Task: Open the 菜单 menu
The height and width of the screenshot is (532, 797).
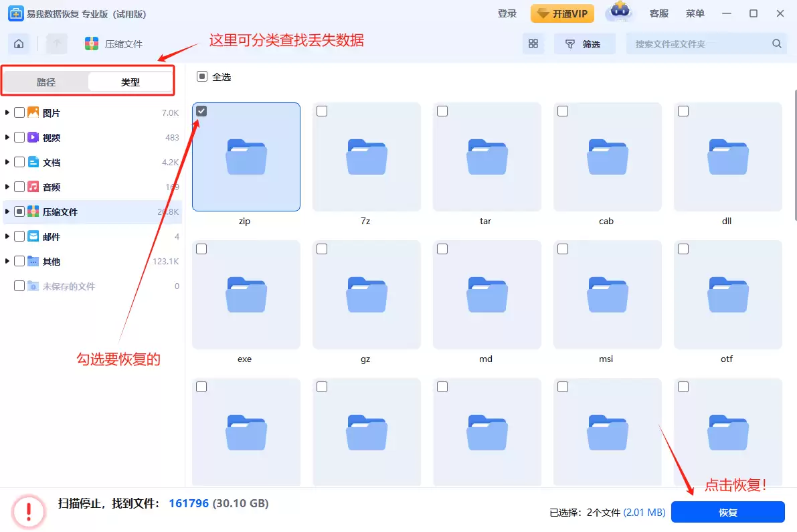Action: pos(695,13)
